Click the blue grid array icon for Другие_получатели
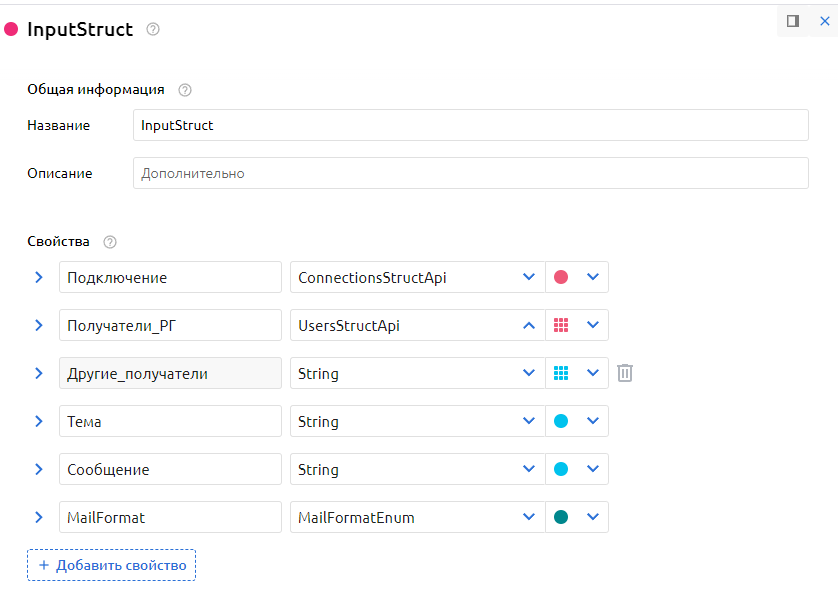838x591 pixels. tap(561, 373)
